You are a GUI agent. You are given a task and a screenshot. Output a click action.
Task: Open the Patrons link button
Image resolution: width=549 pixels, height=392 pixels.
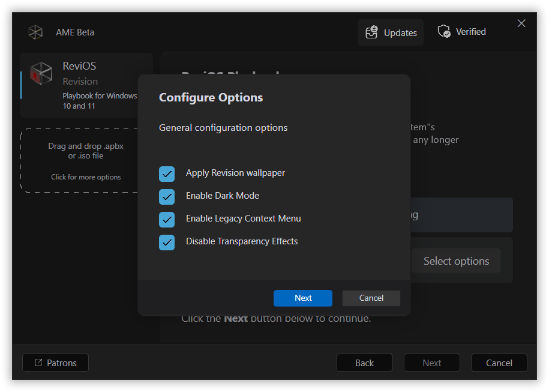pos(55,363)
